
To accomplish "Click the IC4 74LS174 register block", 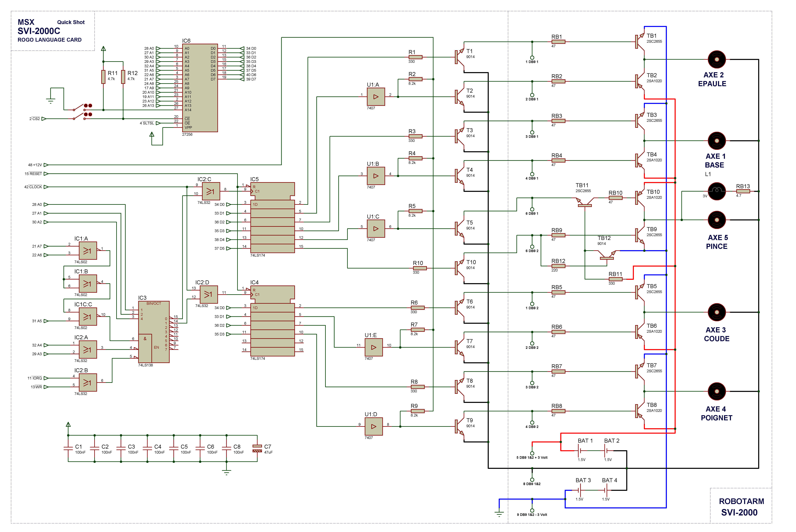I will [x=273, y=321].
